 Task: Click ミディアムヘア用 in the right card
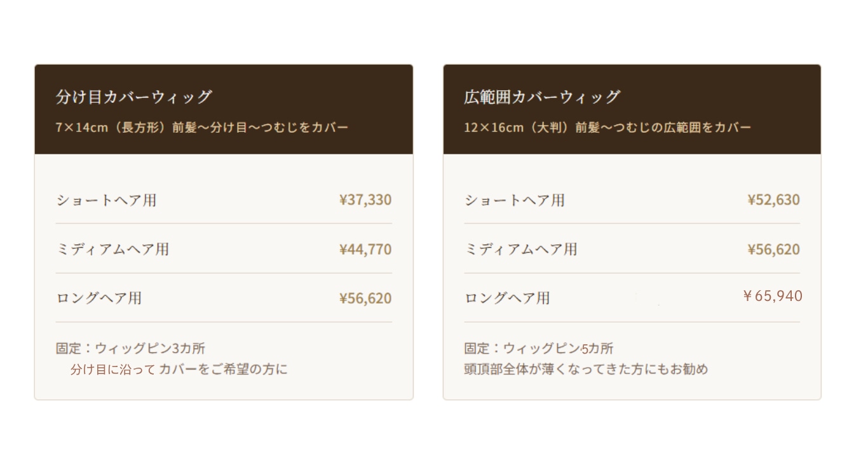[520, 250]
